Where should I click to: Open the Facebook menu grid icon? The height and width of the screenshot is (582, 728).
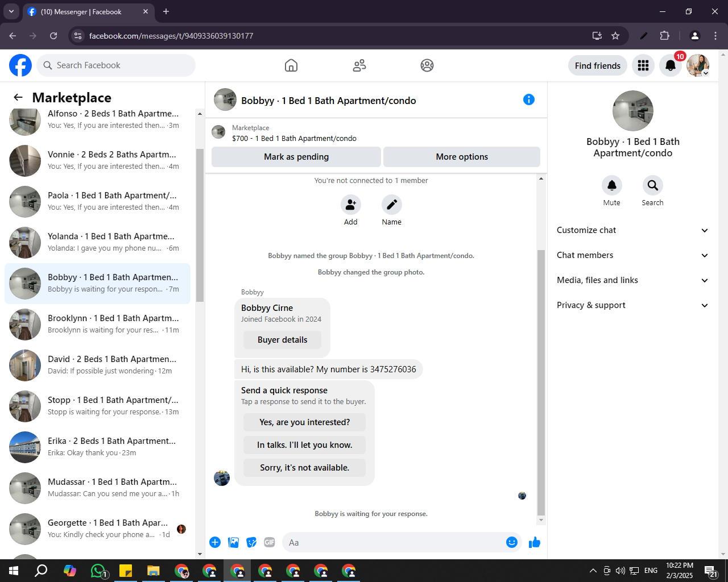pyautogui.click(x=643, y=65)
